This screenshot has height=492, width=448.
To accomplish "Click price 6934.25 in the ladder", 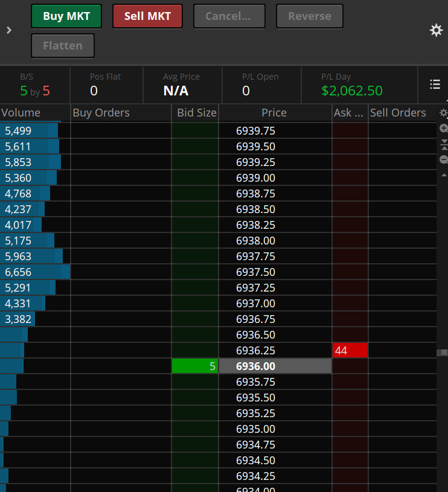I will click(255, 476).
